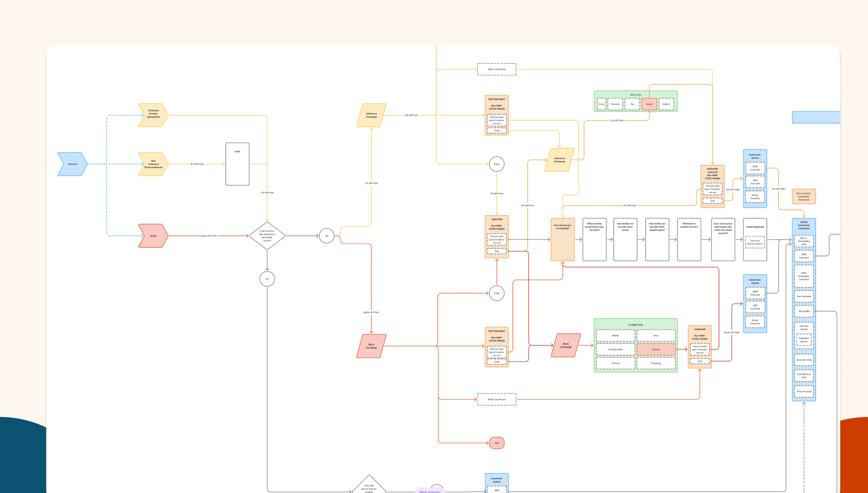Select the In-page Cards group title
The width and height of the screenshot is (868, 493).
click(636, 325)
